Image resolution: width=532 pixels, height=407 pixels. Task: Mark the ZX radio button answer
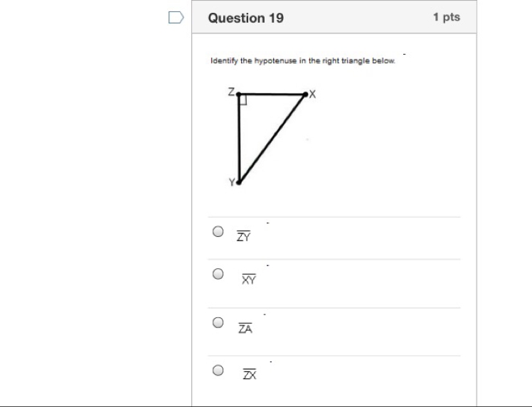pos(218,370)
